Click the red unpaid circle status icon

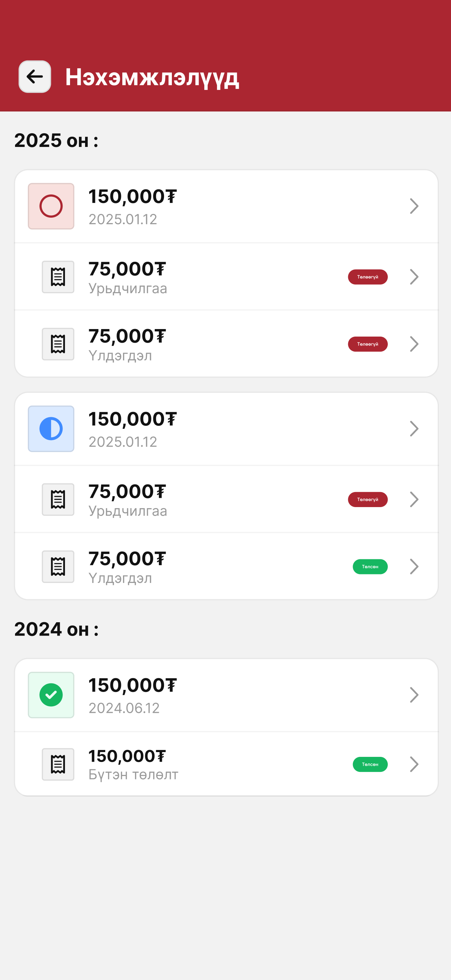tap(51, 206)
